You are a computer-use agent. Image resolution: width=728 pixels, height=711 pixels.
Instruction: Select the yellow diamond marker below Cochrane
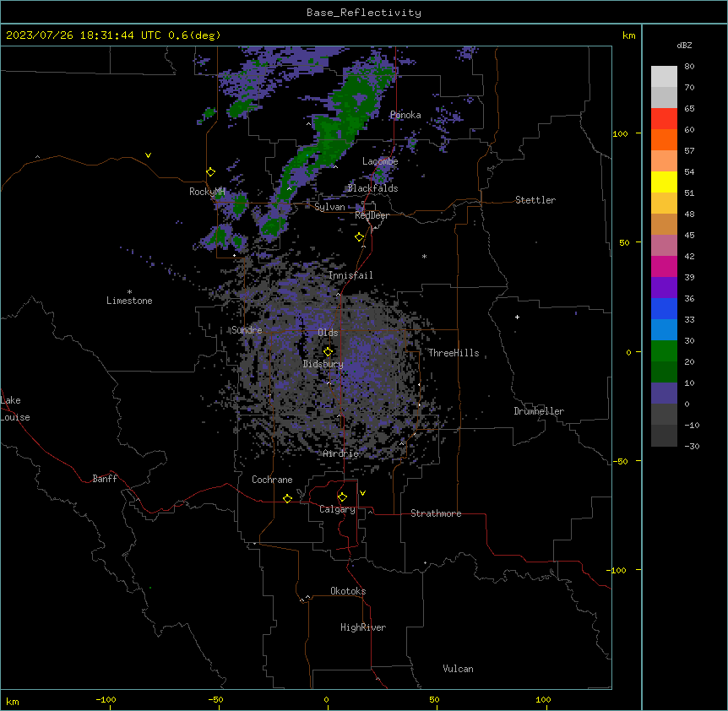coord(287,498)
